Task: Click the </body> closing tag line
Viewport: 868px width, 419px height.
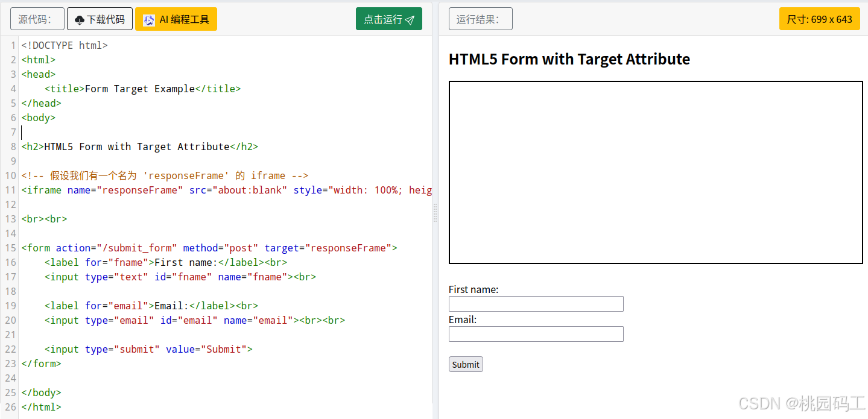Action: [x=41, y=392]
